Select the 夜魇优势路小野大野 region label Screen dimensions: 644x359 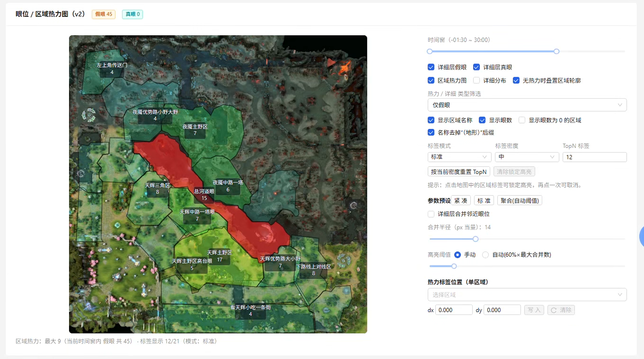155,115
